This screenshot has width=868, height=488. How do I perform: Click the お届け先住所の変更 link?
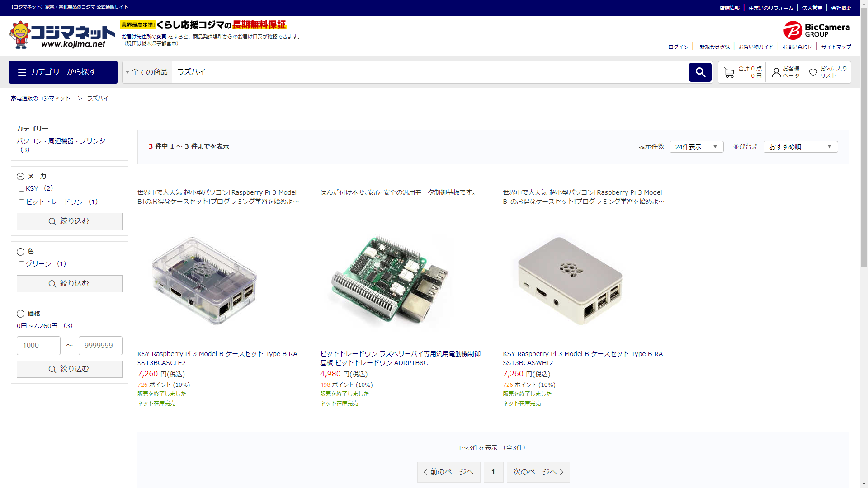click(144, 37)
